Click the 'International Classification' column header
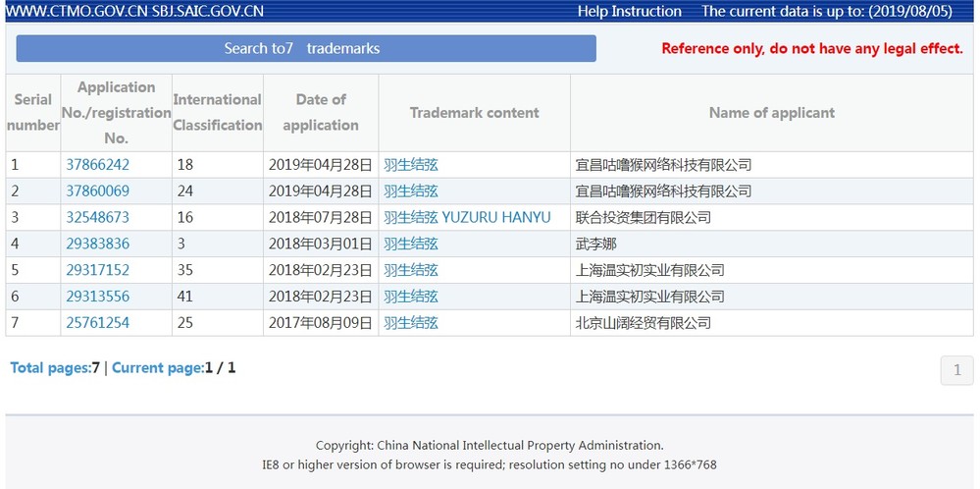This screenshot has width=980, height=489. pyautogui.click(x=218, y=113)
